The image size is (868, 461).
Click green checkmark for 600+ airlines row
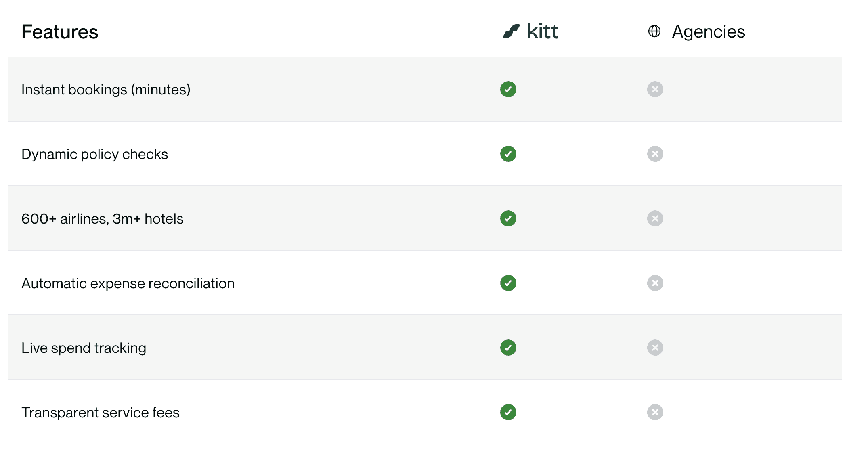pyautogui.click(x=508, y=218)
